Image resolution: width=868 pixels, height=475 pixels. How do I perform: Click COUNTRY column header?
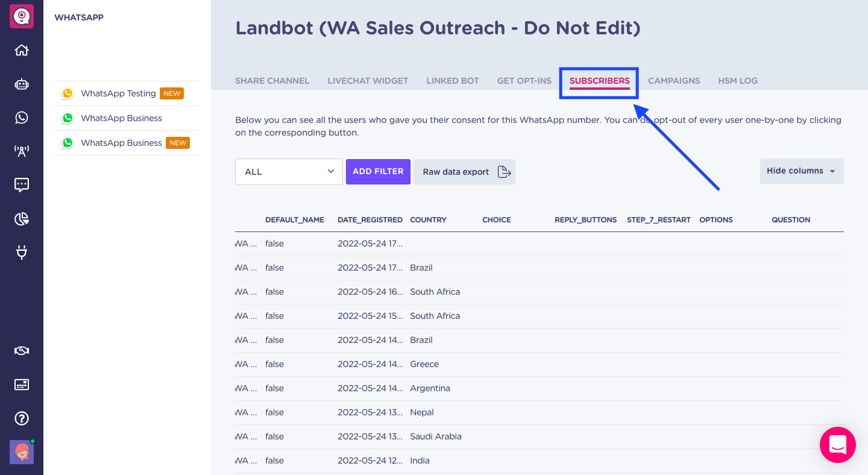point(428,220)
